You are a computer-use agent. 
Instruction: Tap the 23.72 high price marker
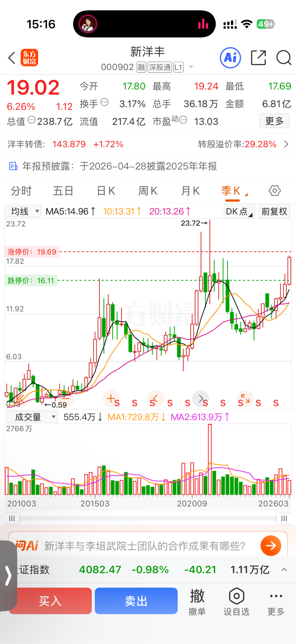point(194,223)
